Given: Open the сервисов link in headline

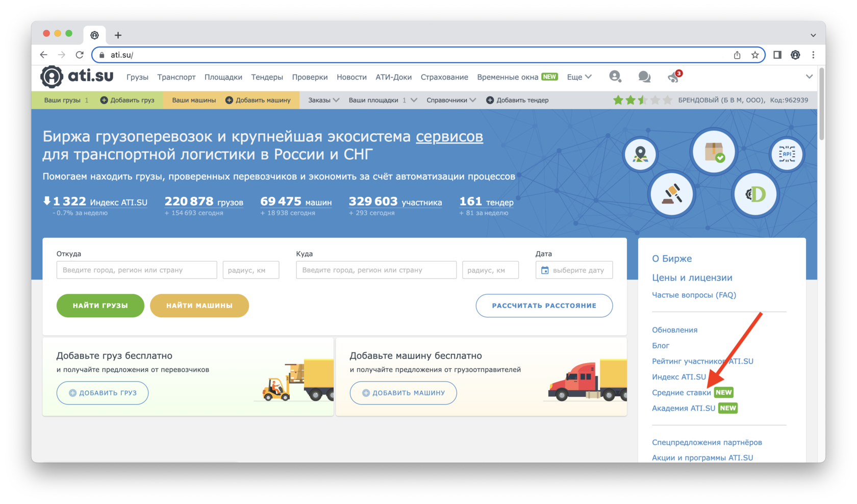Looking at the screenshot, I should tap(449, 136).
